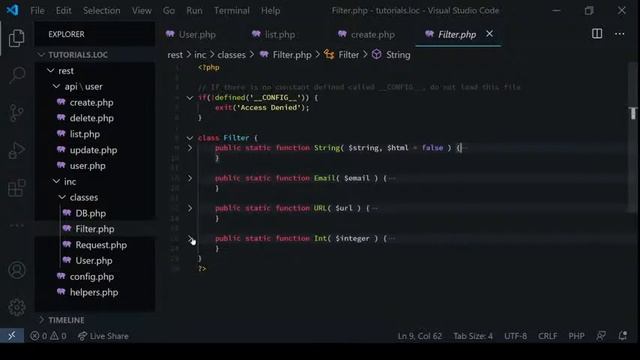
Task: Open the Explorer view in activity bar
Action: point(16,38)
